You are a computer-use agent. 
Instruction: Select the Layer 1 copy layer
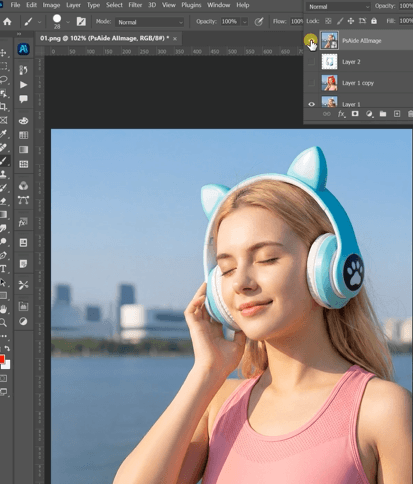coord(358,83)
